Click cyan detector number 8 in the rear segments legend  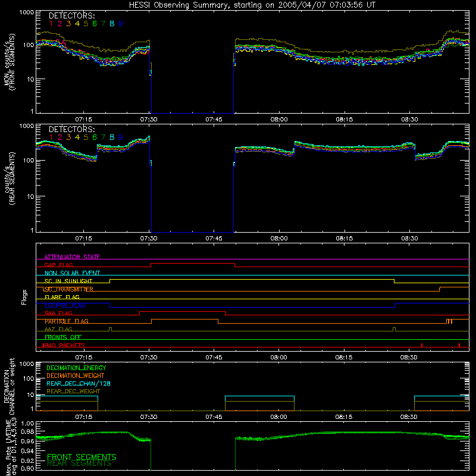click(112, 137)
